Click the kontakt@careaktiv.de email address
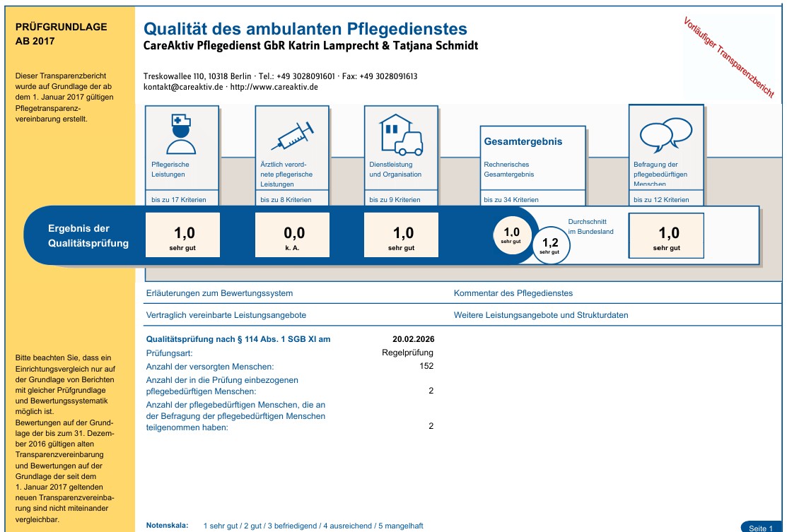Screen dimensions: 787x532 coord(182,87)
